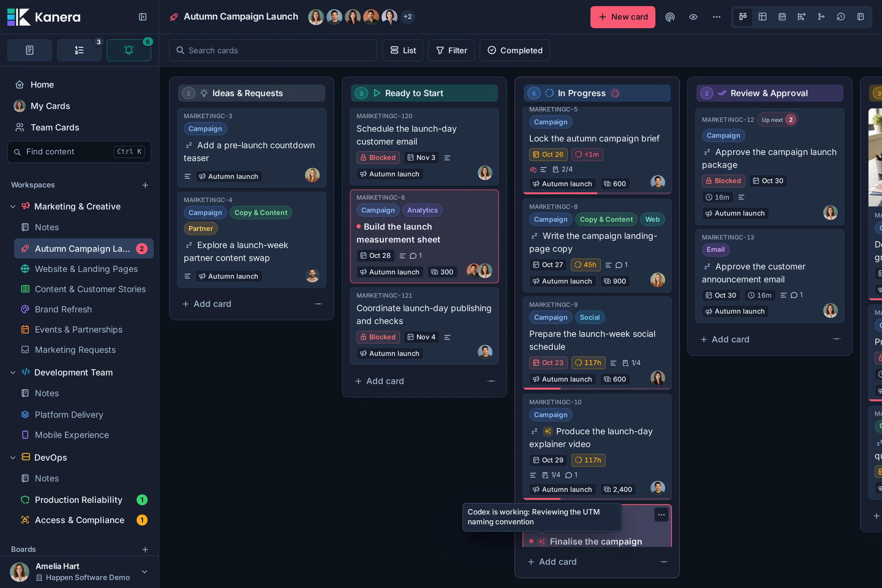Click the Campaign label on MARKETINGC-3

pos(205,129)
